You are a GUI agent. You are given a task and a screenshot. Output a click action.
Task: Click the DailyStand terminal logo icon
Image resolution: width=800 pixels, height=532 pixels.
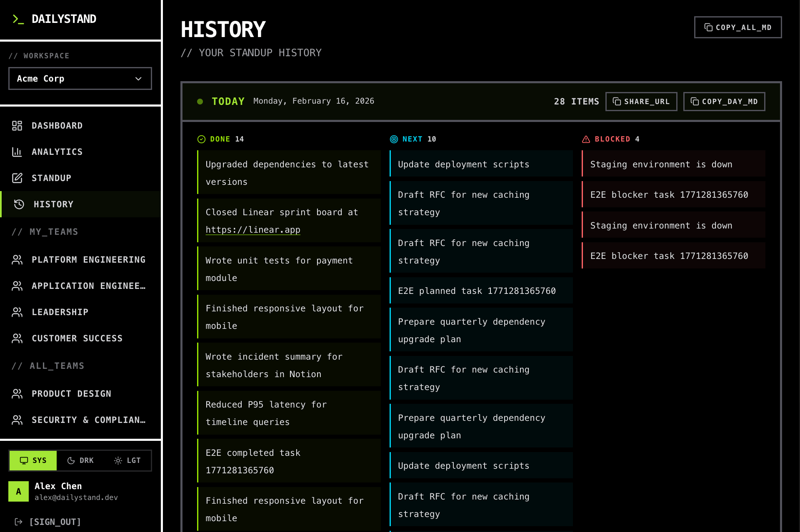coord(18,19)
